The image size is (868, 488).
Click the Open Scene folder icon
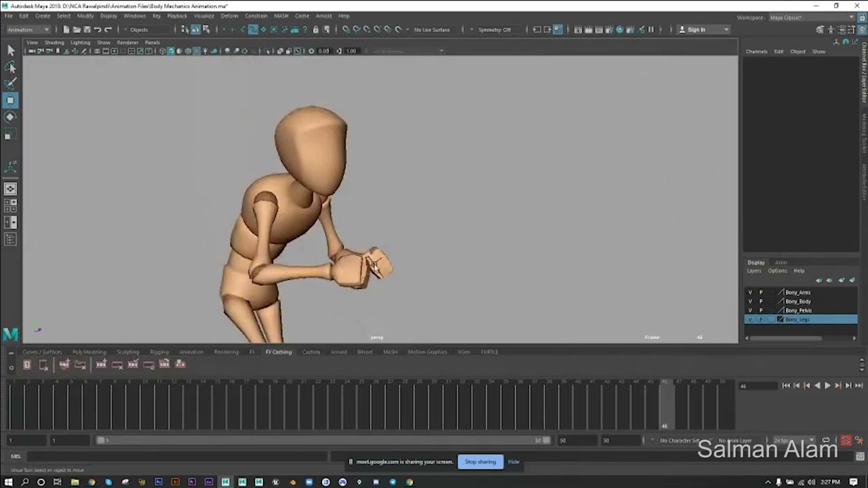coord(76,30)
